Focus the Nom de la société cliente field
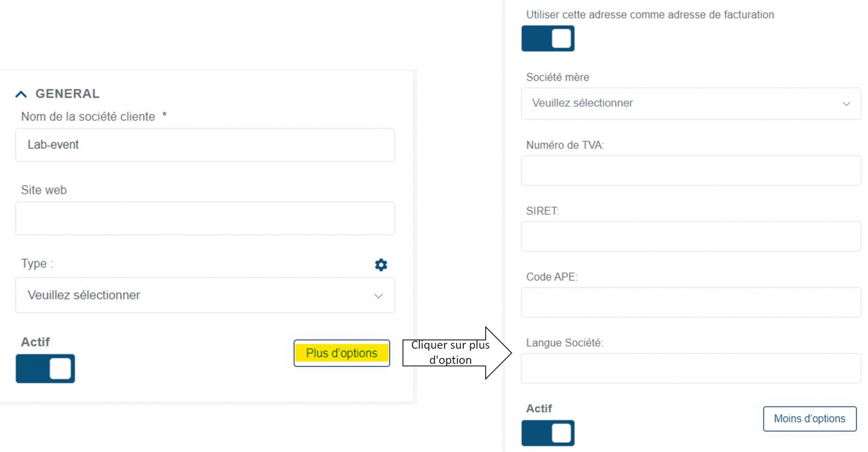Screen dimensions: 868x452 click(205, 145)
